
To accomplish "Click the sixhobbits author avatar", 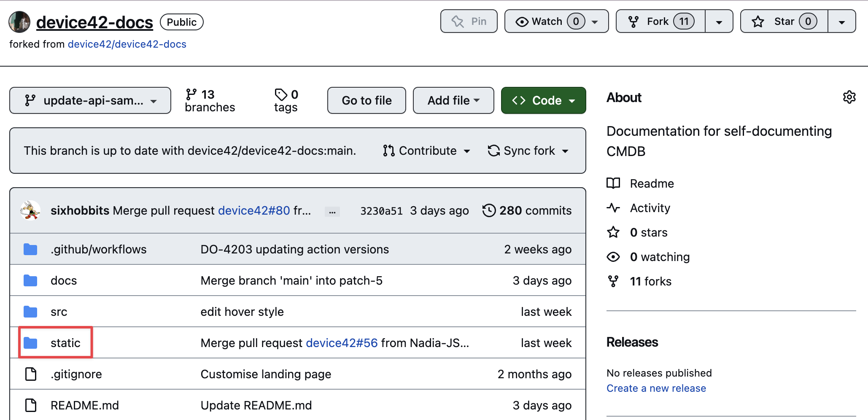I will click(30, 210).
